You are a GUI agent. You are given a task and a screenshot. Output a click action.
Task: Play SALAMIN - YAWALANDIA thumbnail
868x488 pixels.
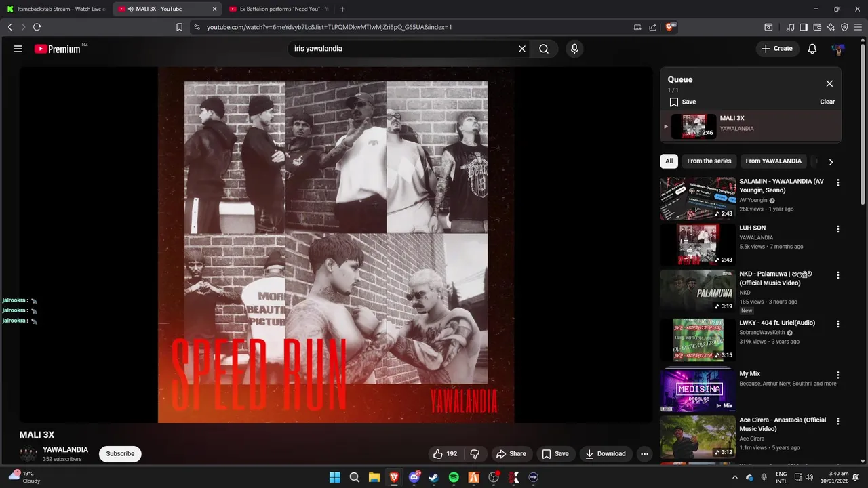coord(698,199)
